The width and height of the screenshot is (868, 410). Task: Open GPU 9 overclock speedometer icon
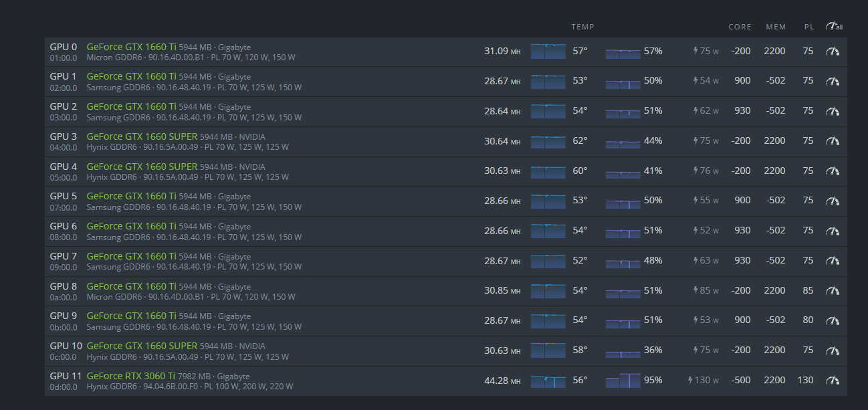tap(833, 320)
